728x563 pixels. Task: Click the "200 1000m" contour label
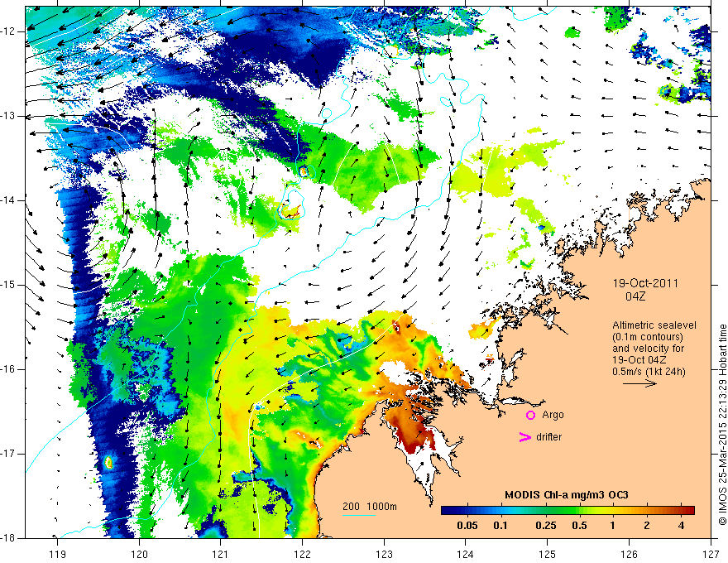(370, 507)
